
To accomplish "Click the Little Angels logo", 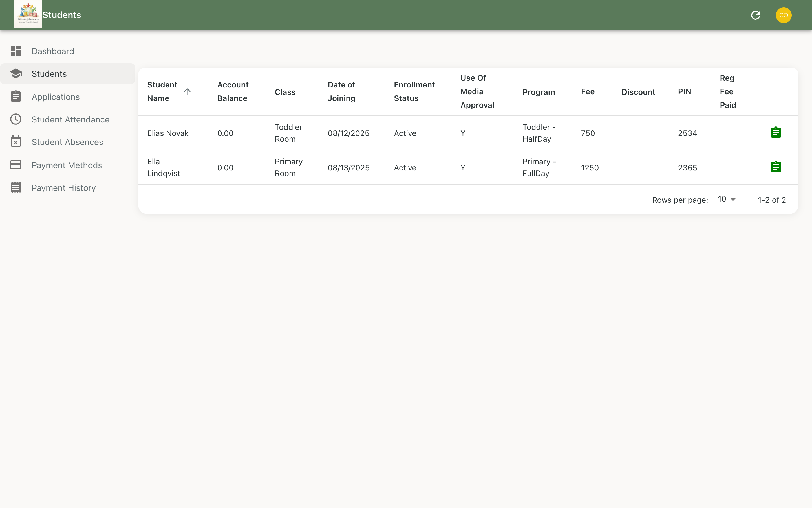I will coord(28,14).
